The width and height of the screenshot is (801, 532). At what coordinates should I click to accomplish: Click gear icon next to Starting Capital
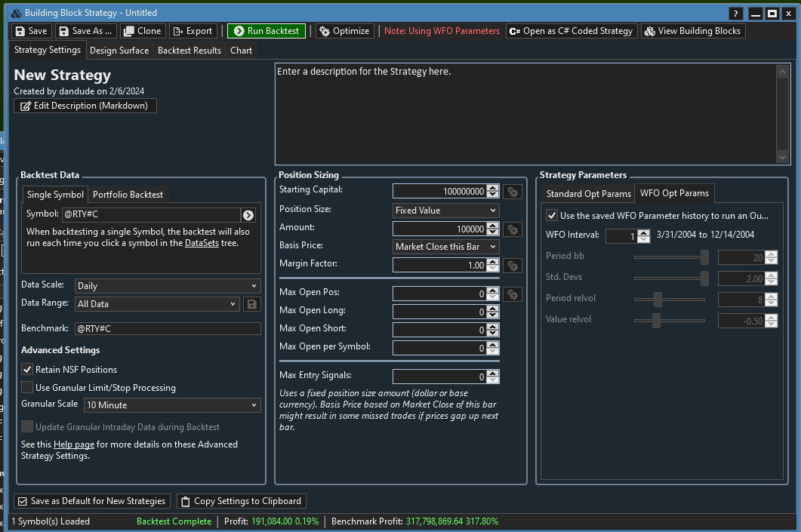pos(513,192)
